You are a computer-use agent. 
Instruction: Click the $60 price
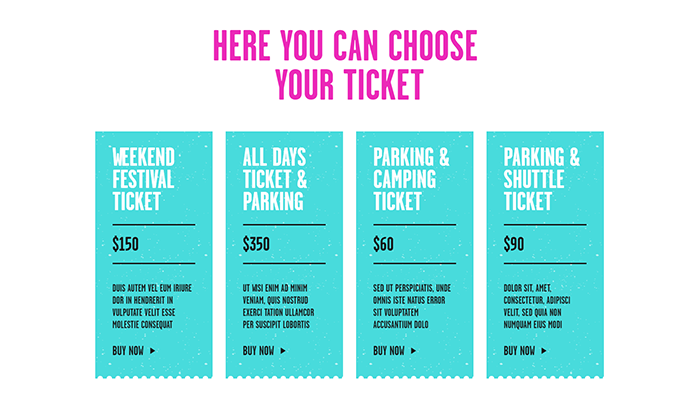tap(383, 244)
